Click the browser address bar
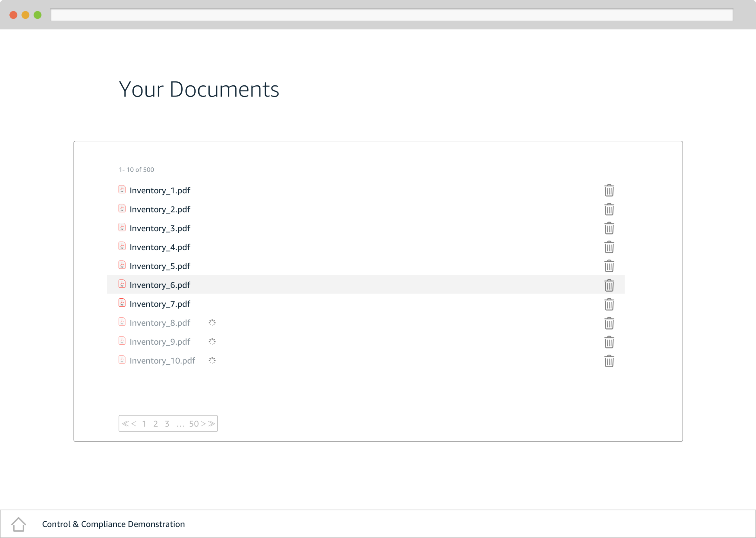The height and width of the screenshot is (538, 756). 392,15
